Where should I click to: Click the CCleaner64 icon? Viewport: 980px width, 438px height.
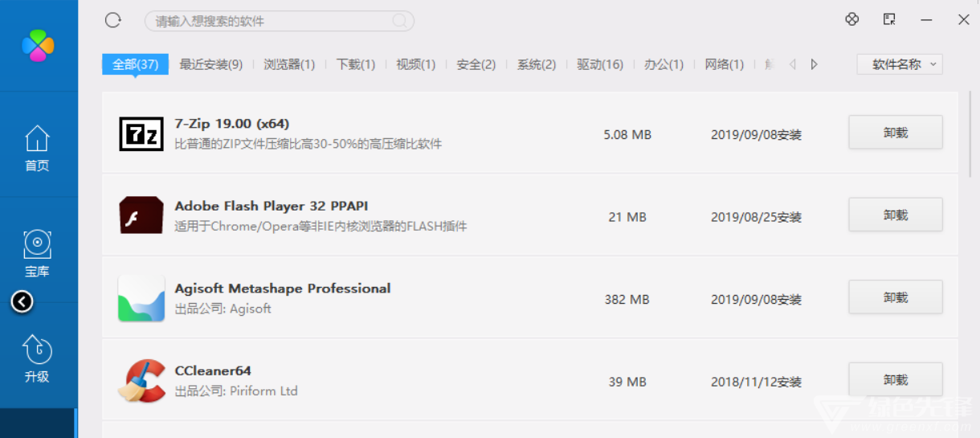coord(142,380)
